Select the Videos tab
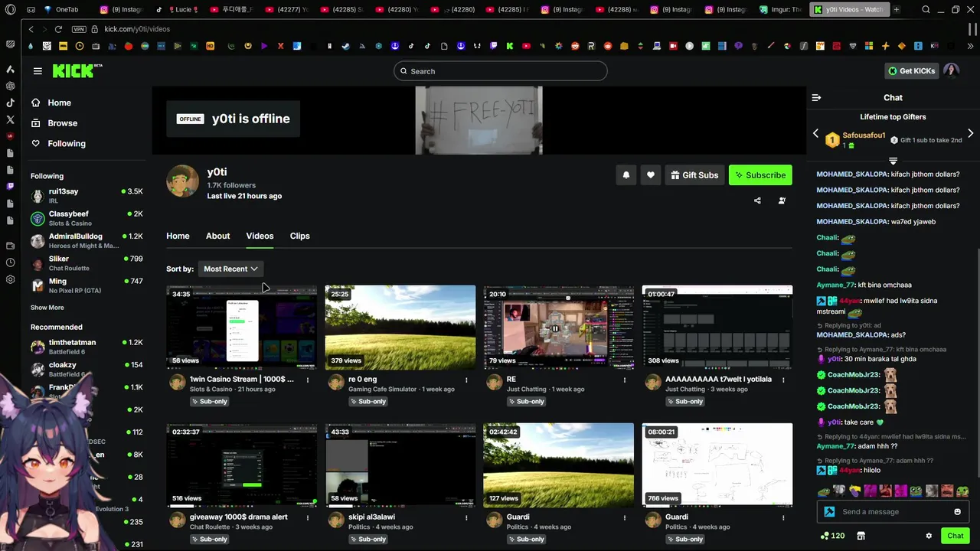This screenshot has height=551, width=980. [x=260, y=236]
